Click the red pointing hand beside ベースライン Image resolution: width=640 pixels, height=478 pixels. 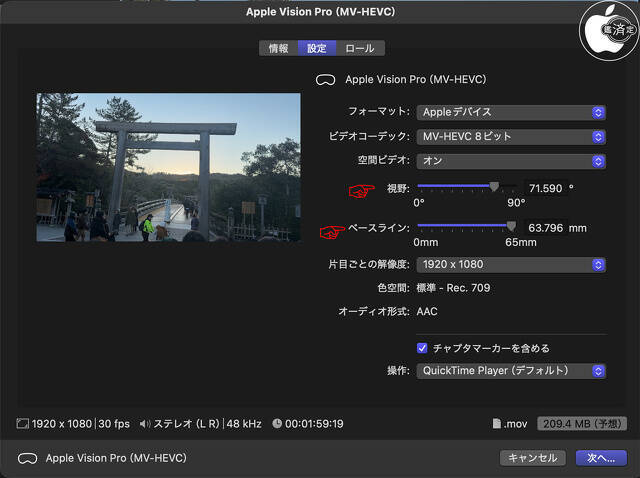(331, 231)
